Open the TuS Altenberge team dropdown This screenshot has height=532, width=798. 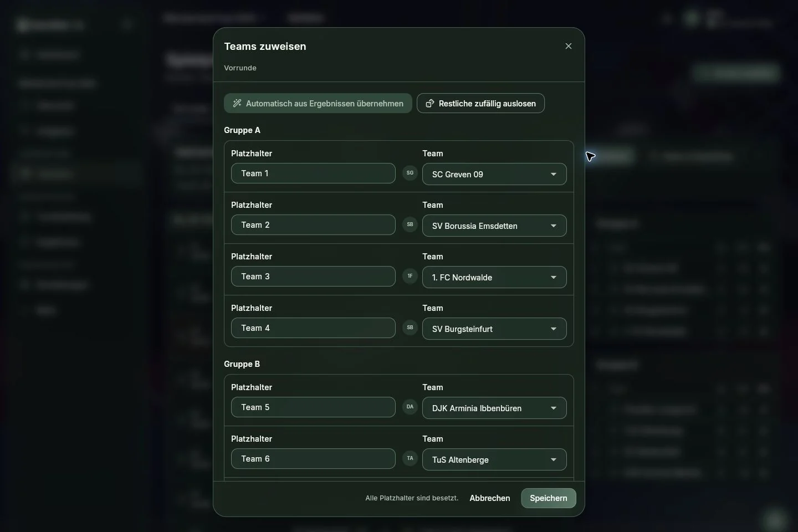coord(494,459)
